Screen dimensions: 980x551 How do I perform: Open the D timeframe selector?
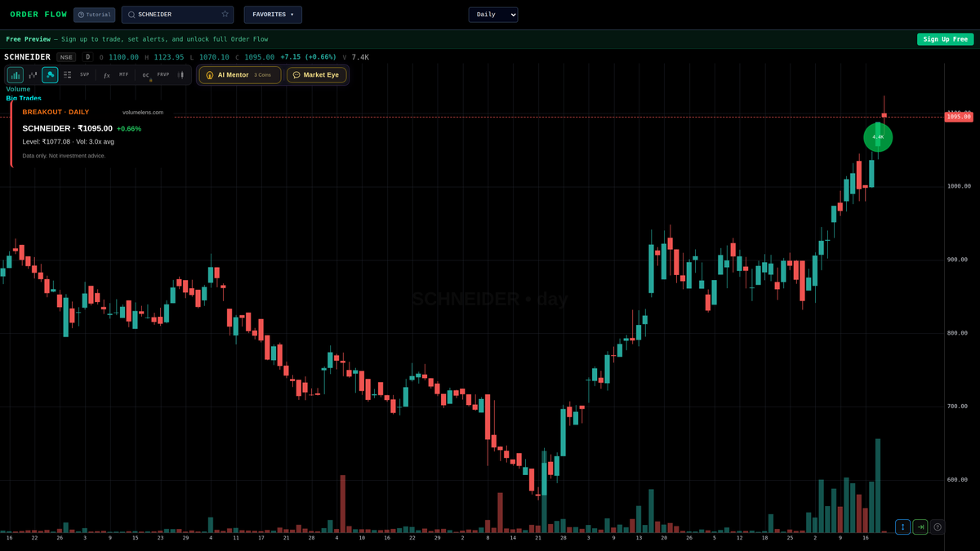tap(87, 57)
